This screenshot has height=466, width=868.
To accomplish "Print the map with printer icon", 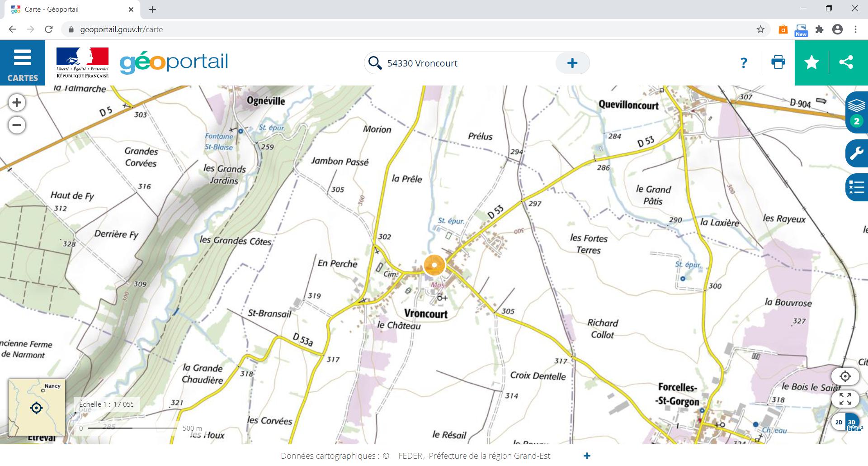I will point(778,62).
